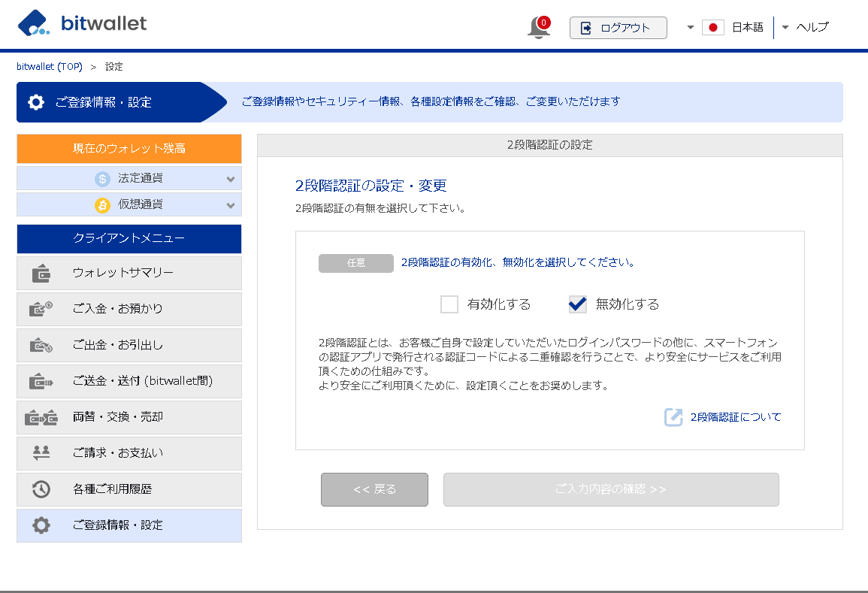Open ご出金・お引出し menu item
This screenshot has width=868, height=593.
point(129,345)
